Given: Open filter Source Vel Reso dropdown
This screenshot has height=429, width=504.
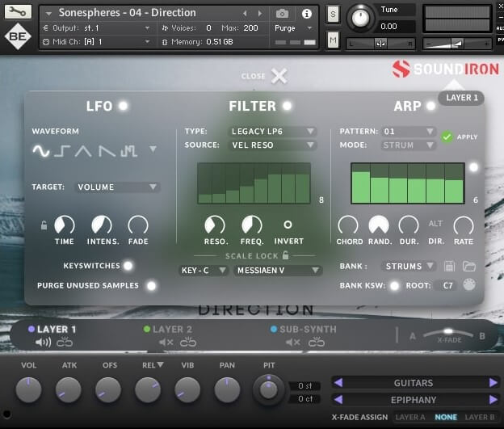Looking at the screenshot, I should tap(272, 145).
